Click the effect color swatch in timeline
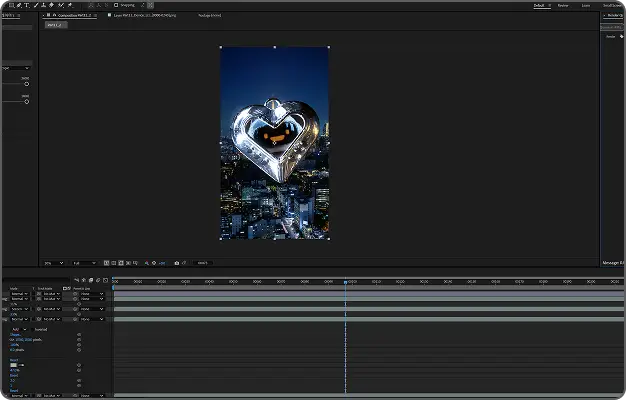Image resolution: width=626 pixels, height=400 pixels. click(x=14, y=365)
